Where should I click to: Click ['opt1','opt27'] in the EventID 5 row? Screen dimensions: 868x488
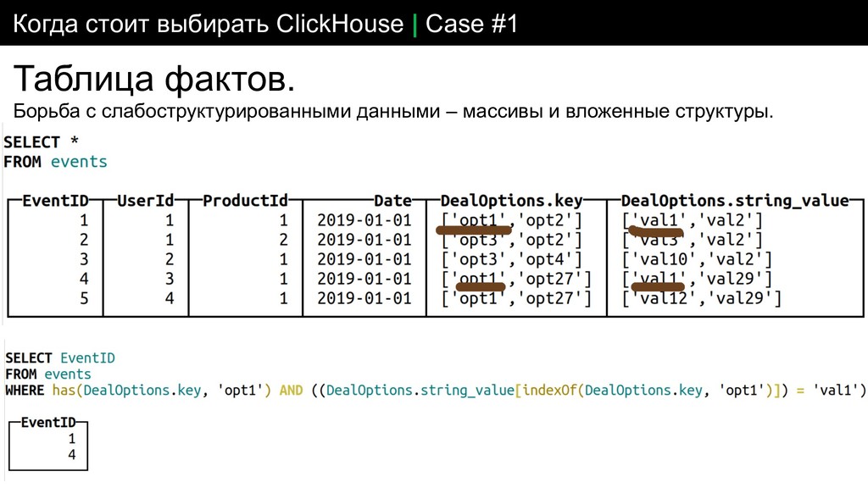tap(516, 298)
